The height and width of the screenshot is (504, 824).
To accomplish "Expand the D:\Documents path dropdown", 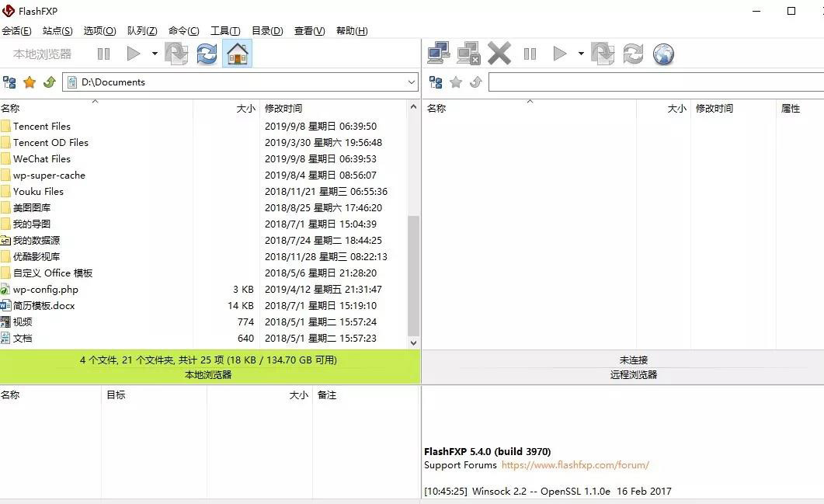I will point(411,82).
